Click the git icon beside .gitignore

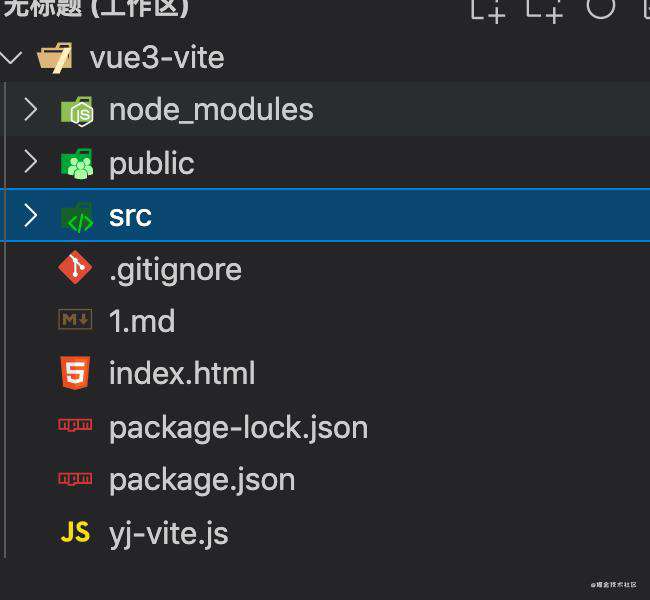75,267
